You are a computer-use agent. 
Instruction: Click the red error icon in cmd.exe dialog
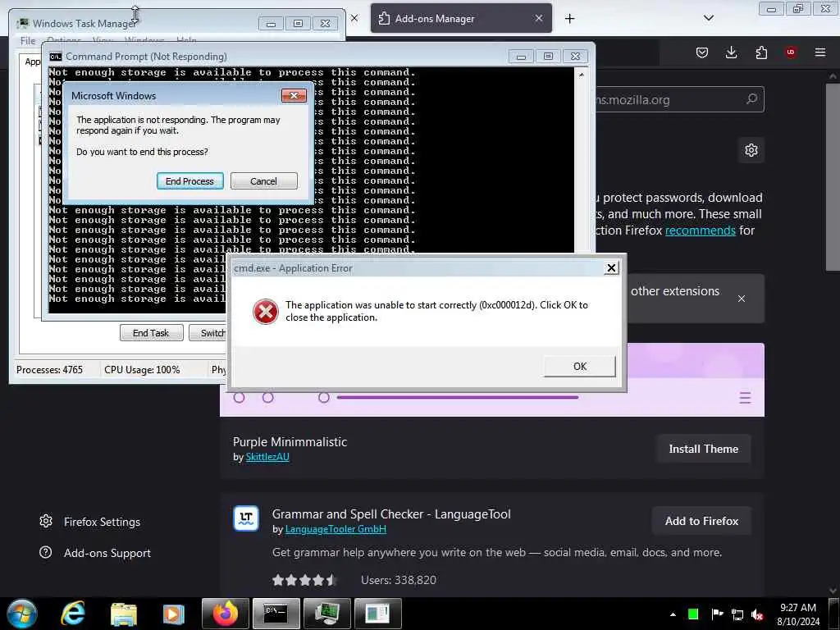click(x=265, y=311)
